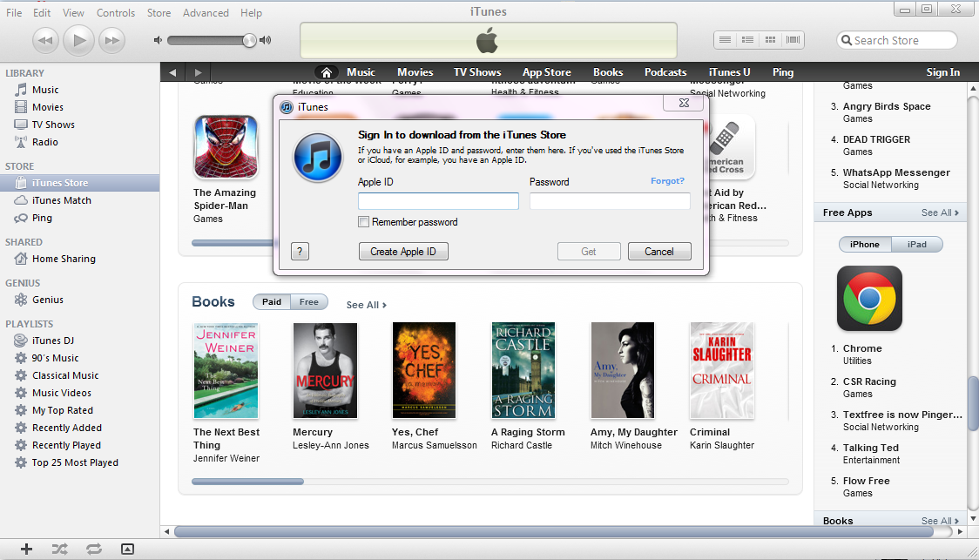Open the App Store tab

pos(547,72)
